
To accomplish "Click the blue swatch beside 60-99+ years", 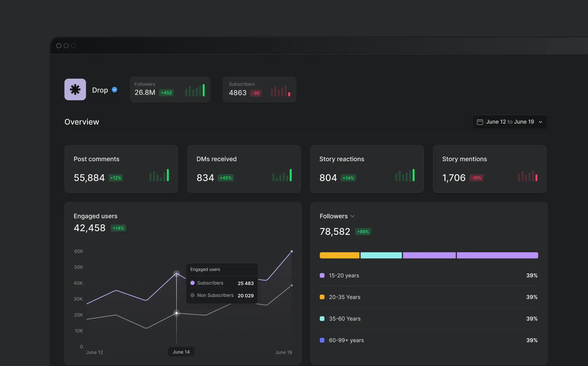I will [322, 340].
